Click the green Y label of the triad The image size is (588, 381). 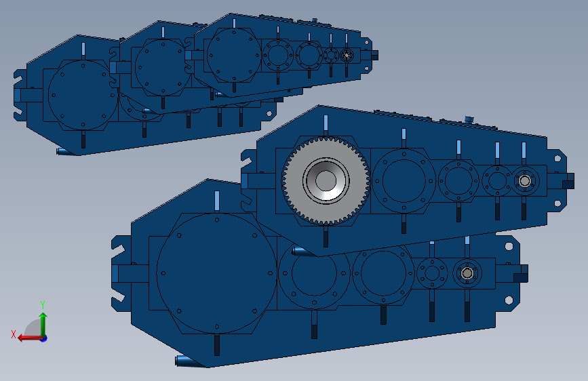pos(43,305)
